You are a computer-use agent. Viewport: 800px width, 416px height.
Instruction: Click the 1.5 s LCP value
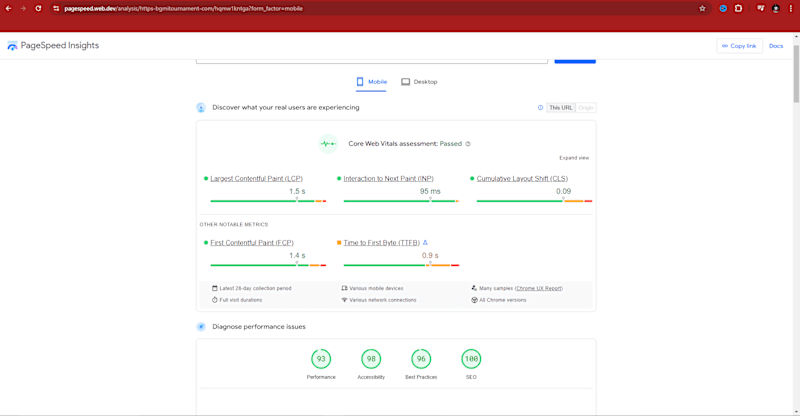click(297, 191)
